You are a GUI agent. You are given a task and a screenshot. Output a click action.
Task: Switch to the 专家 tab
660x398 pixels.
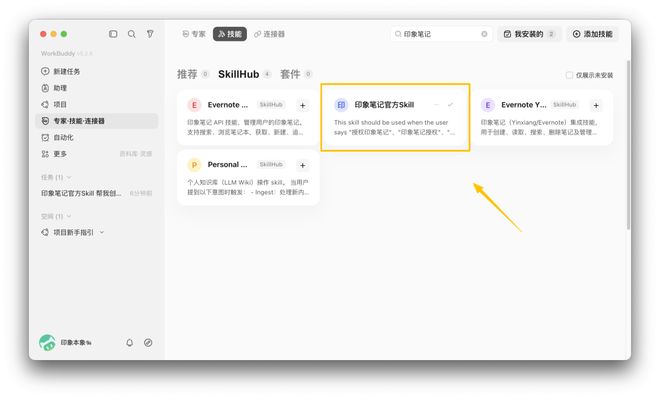pos(194,34)
